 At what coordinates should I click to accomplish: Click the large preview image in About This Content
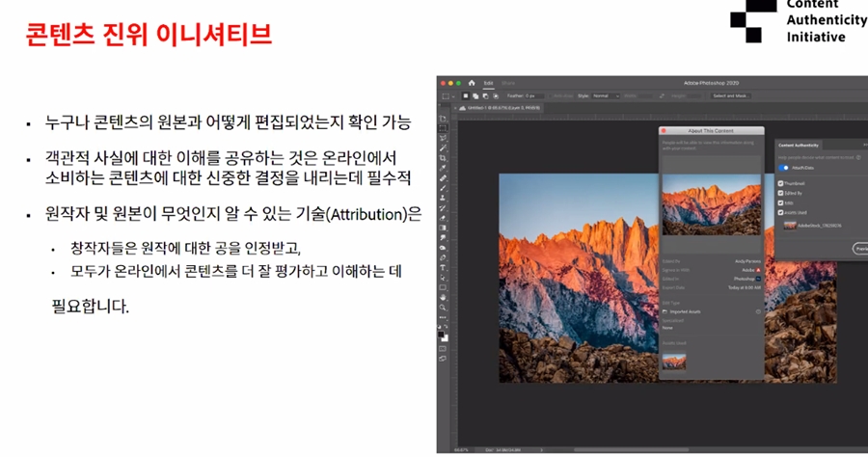[712, 204]
